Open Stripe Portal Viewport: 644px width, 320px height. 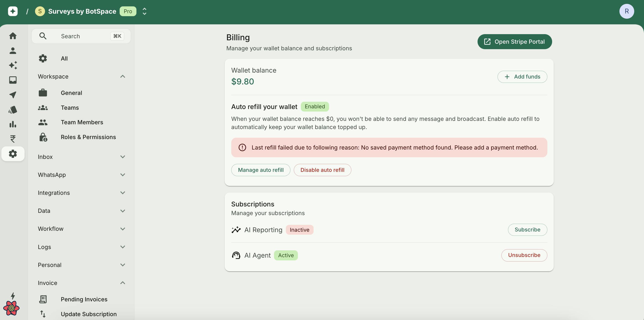(515, 42)
